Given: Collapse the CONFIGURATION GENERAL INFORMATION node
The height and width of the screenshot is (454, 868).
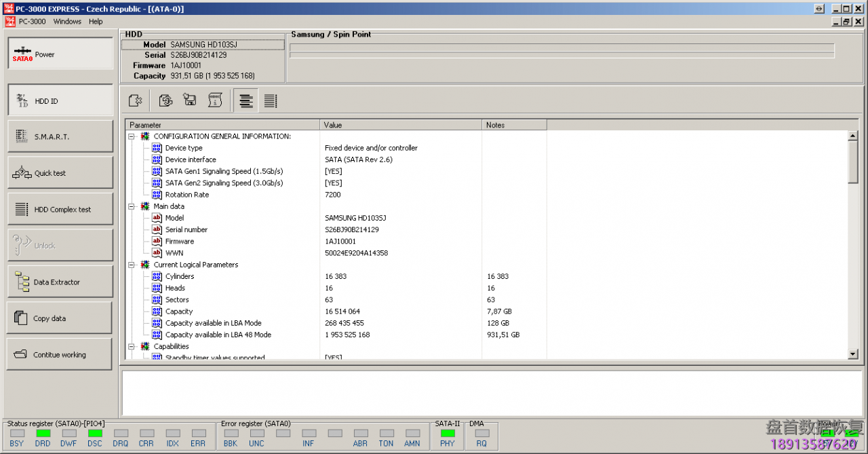Looking at the screenshot, I should coord(132,136).
